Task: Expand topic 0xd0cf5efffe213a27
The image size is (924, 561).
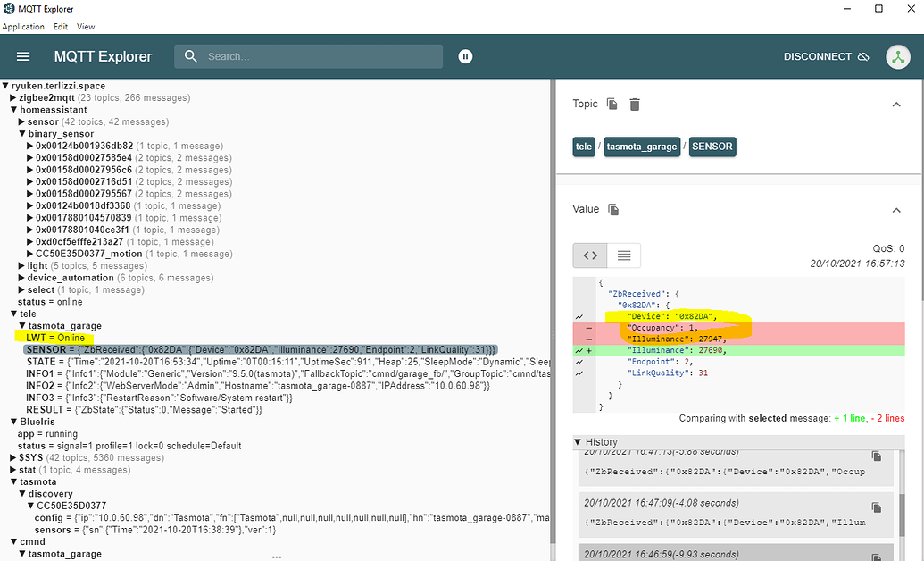Action: tap(30, 242)
